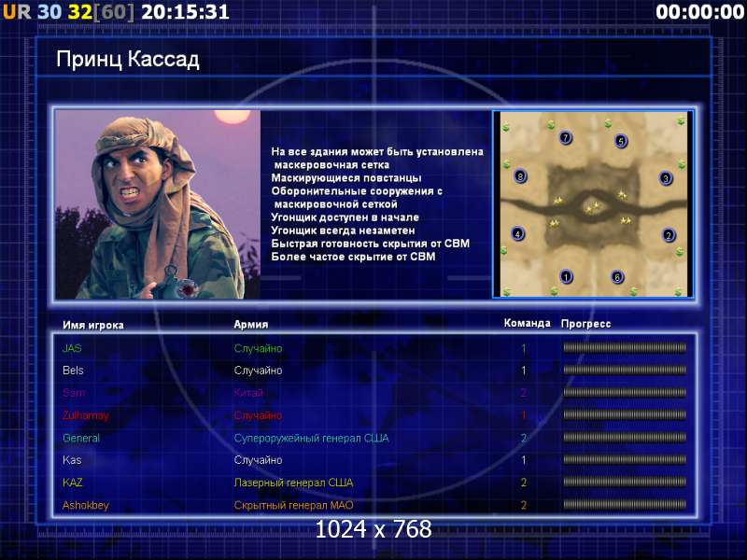Screen dimensions: 747x560
Task: Click the 'Армия' column header
Action: 251,324
